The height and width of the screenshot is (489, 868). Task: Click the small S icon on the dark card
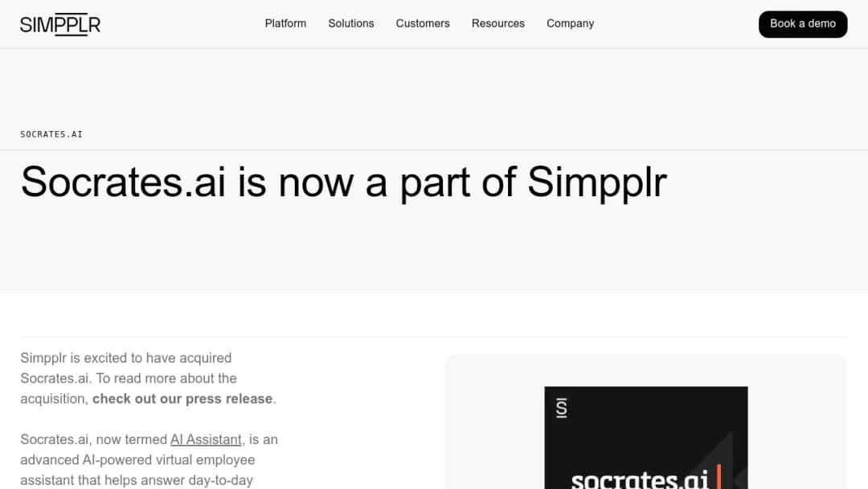click(x=561, y=408)
